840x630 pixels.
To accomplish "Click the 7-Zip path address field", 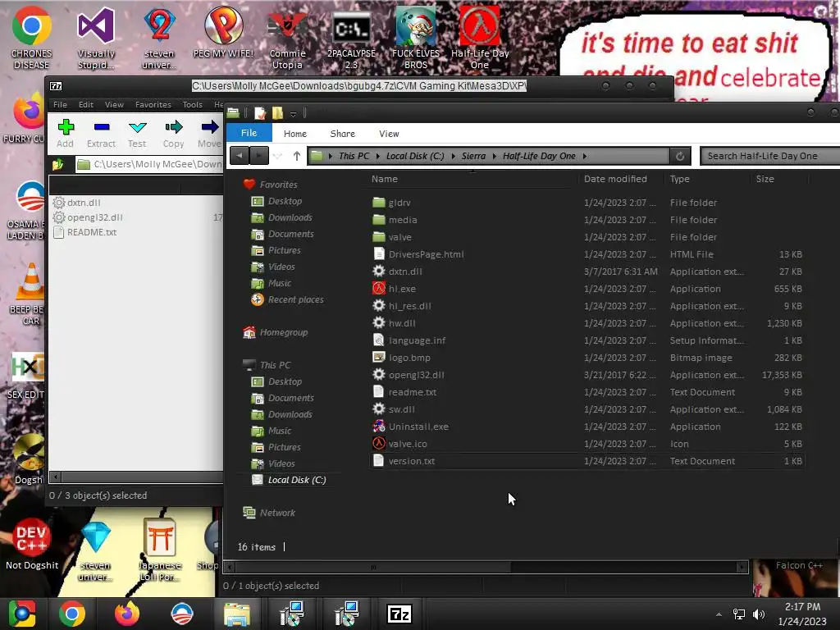I will click(x=149, y=164).
